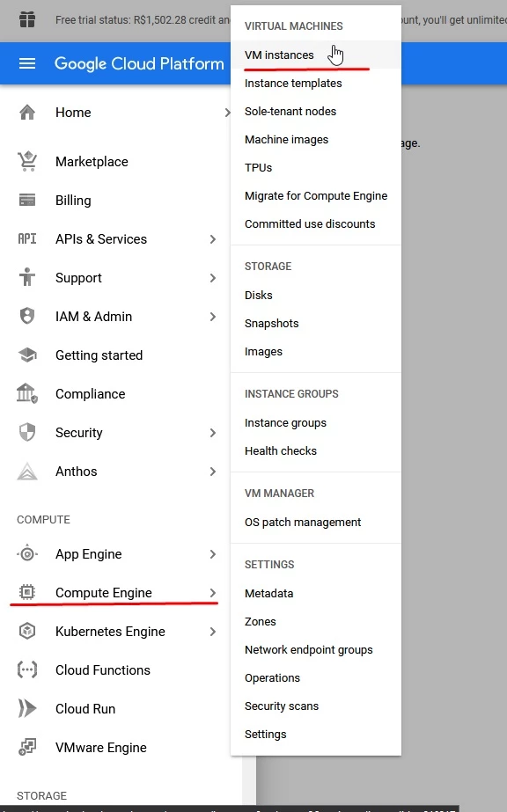Image resolution: width=507 pixels, height=812 pixels.
Task: Click the VMware Engine icon
Action: (x=27, y=747)
